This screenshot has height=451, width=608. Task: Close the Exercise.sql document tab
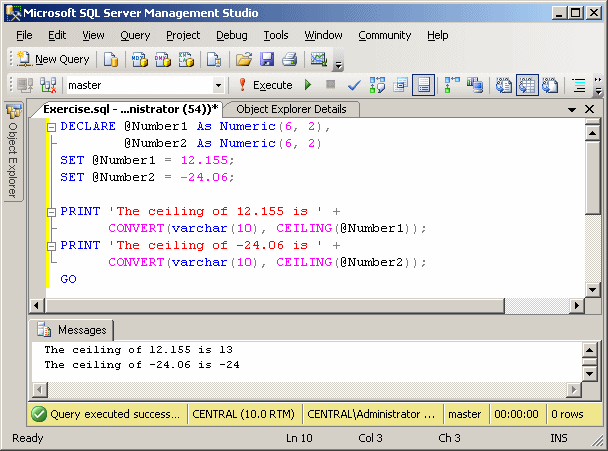tap(589, 109)
